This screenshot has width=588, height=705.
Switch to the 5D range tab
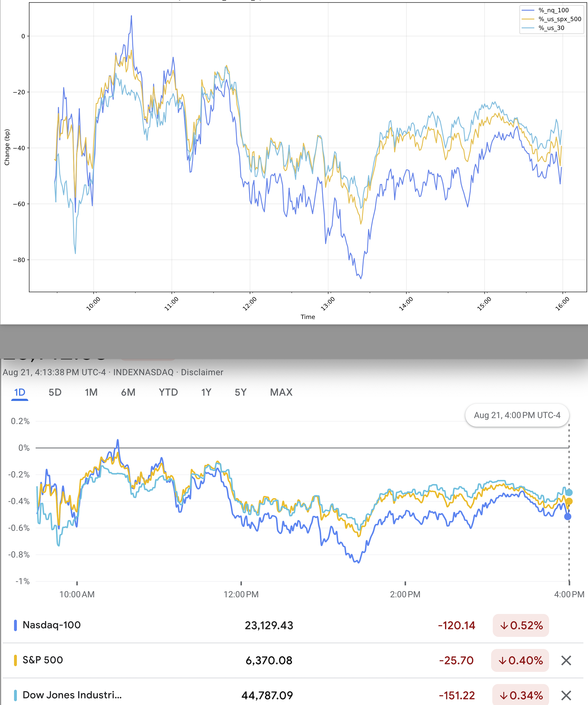(x=55, y=392)
